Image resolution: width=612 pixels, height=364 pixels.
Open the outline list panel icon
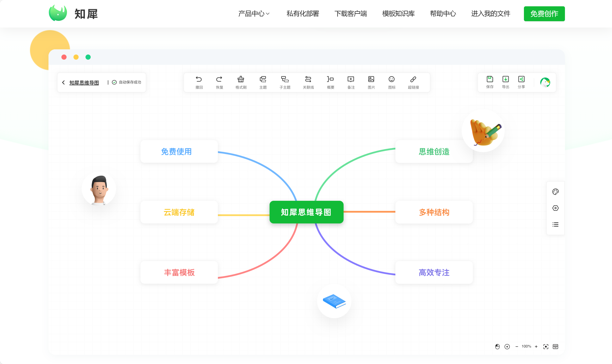555,224
